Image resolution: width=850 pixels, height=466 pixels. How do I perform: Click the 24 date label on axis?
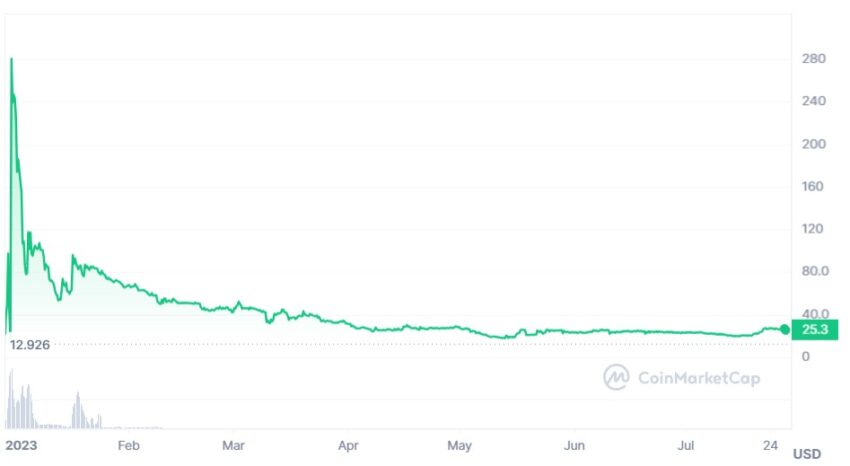point(770,445)
